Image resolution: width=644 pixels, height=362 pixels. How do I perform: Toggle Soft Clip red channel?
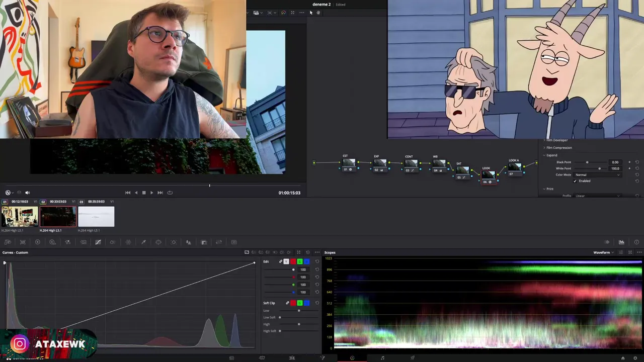(x=293, y=303)
